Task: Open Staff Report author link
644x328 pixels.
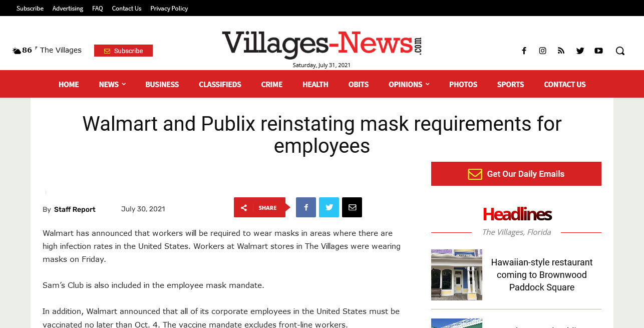Action: click(x=75, y=209)
